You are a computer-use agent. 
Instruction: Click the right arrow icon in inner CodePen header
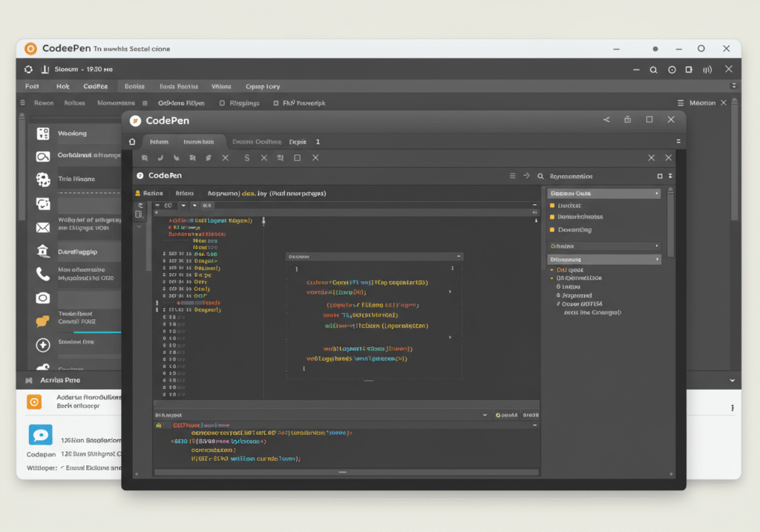(526, 176)
